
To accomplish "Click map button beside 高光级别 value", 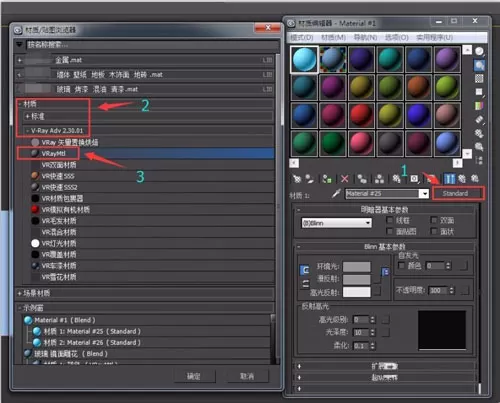I will point(386,319).
